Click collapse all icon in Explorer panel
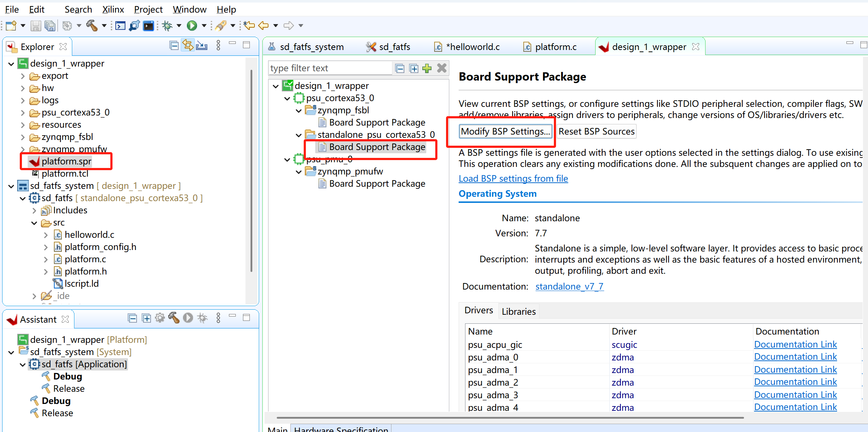868x432 pixels. pos(174,46)
